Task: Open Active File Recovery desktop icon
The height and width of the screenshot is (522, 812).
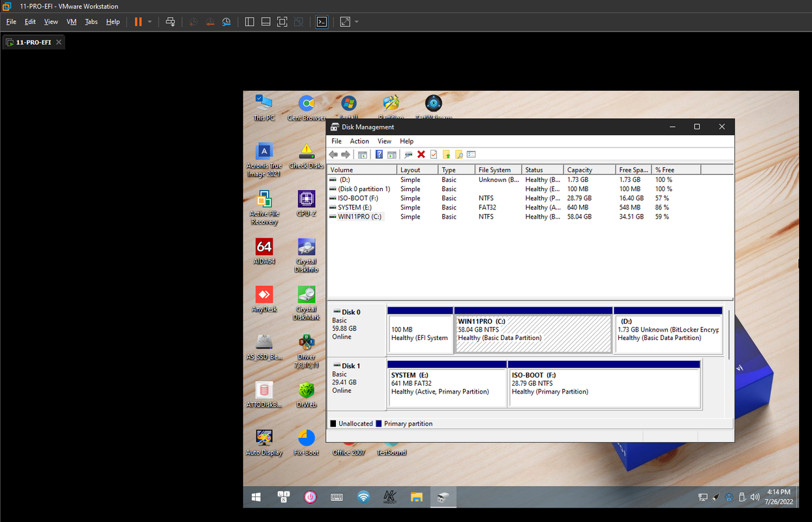Action: click(264, 207)
